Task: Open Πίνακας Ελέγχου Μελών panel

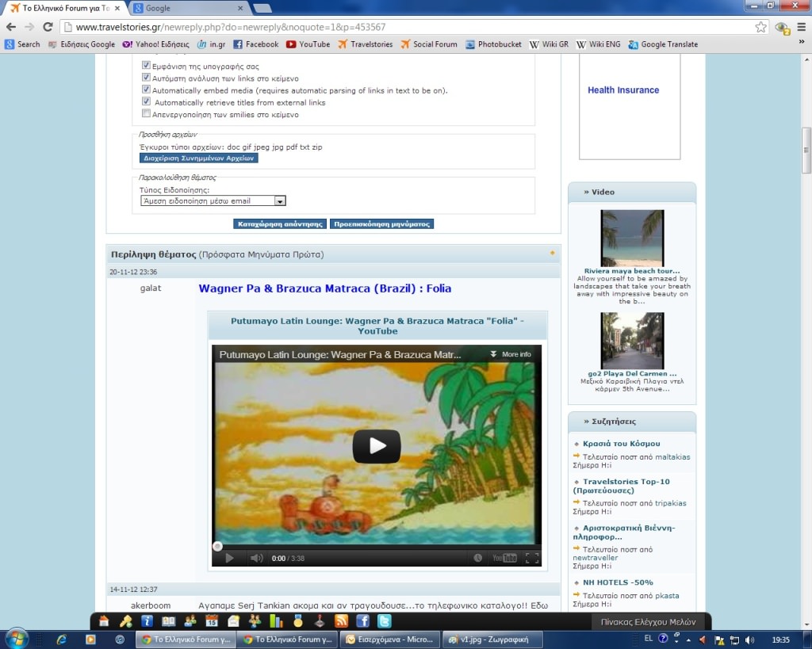Action: 648,622
